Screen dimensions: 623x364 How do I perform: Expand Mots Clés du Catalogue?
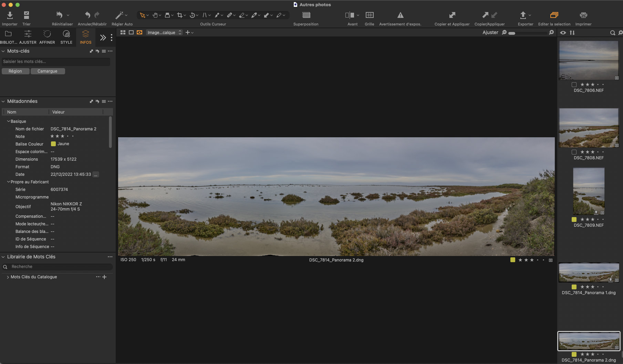click(x=8, y=277)
